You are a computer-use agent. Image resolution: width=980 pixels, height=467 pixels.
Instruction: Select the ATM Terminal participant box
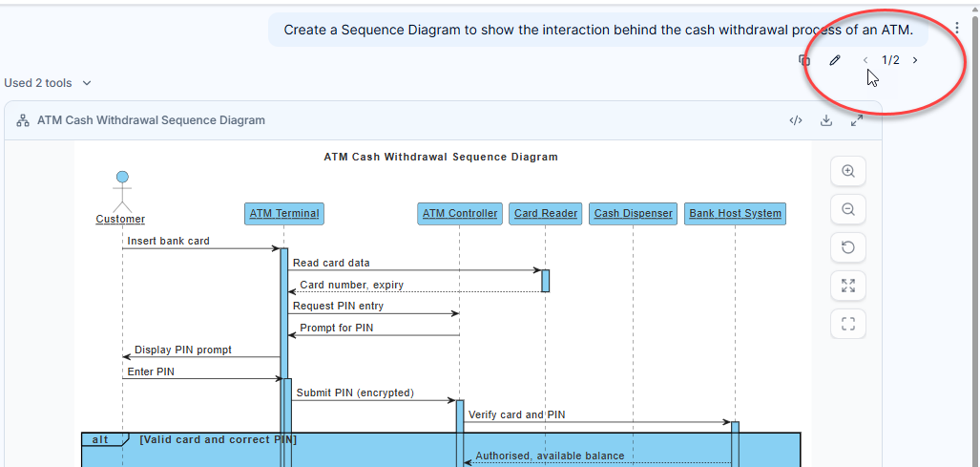click(x=284, y=214)
